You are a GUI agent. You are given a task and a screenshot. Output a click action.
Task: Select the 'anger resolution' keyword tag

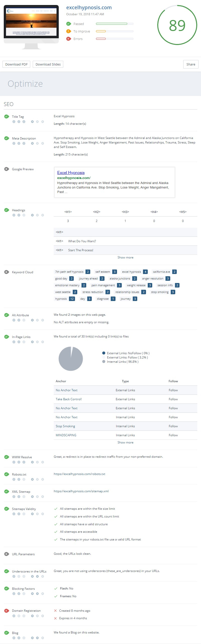click(155, 278)
